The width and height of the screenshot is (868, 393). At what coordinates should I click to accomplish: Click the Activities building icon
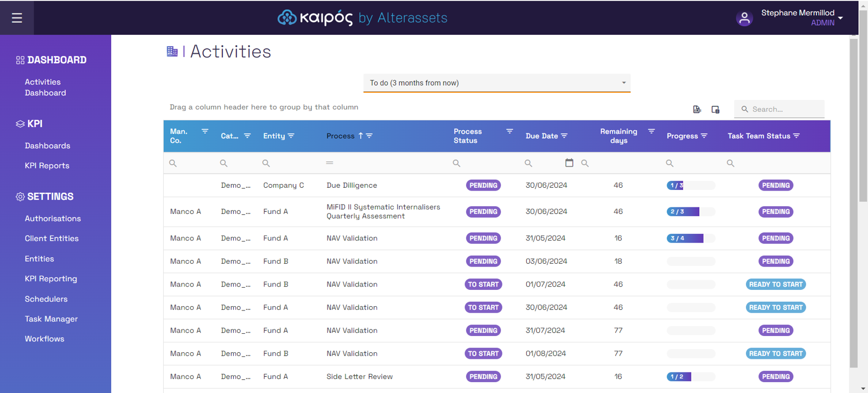pos(172,52)
